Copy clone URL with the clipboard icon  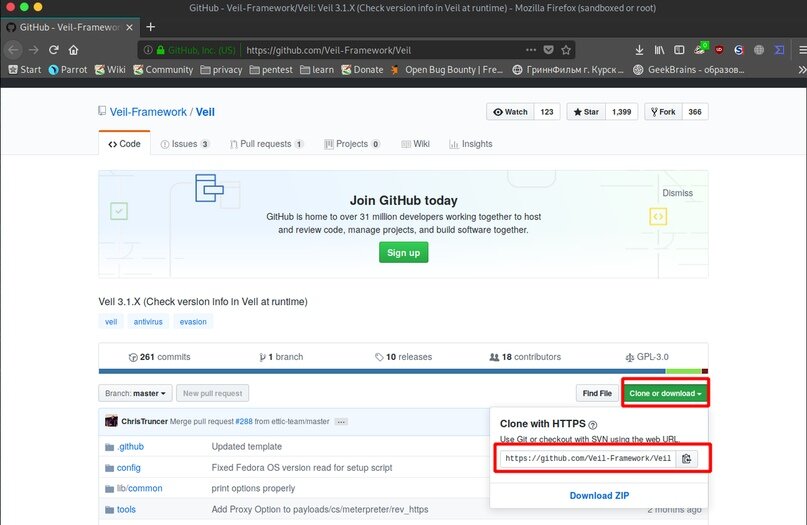(x=687, y=459)
